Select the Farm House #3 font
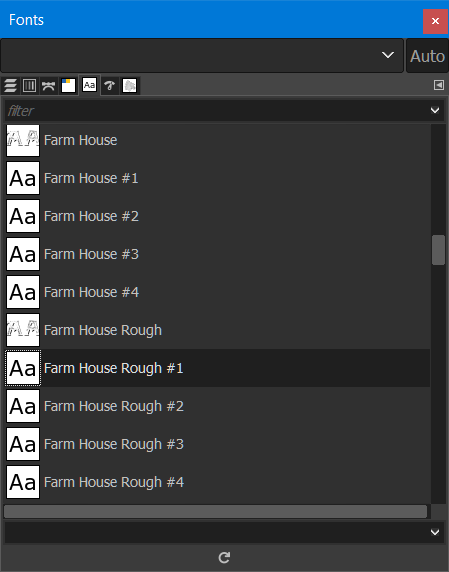This screenshot has width=449, height=572. point(218,254)
